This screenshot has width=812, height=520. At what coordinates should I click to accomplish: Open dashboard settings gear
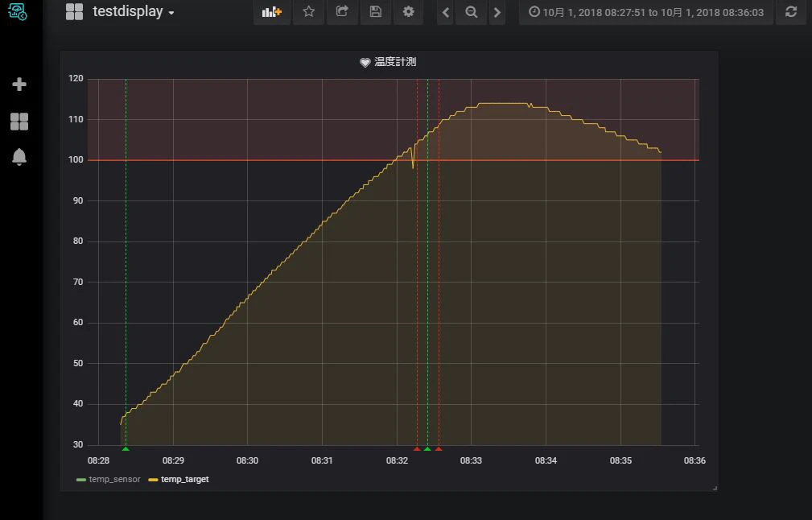[x=409, y=11]
